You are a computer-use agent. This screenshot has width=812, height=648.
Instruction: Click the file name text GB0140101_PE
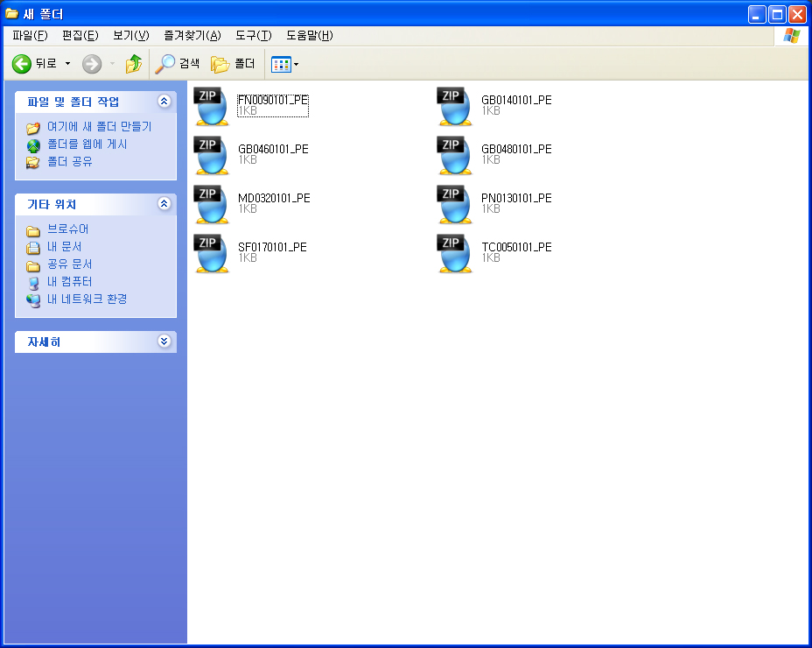[516, 100]
